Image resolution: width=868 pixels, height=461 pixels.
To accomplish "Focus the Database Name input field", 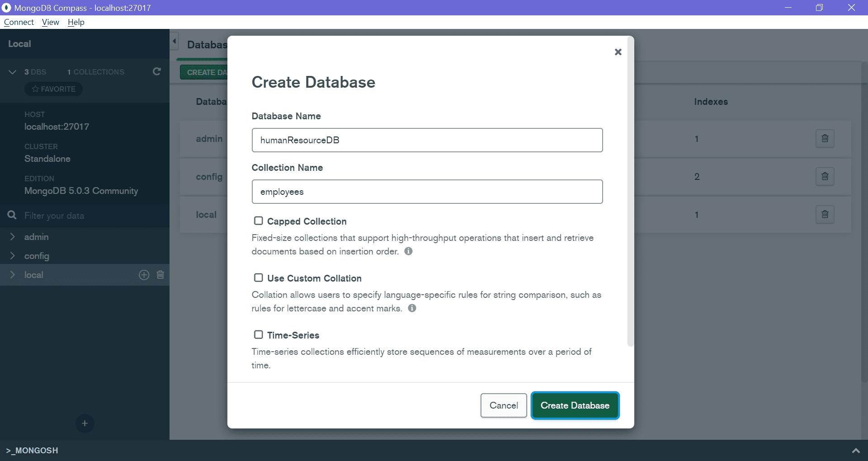I will click(427, 140).
